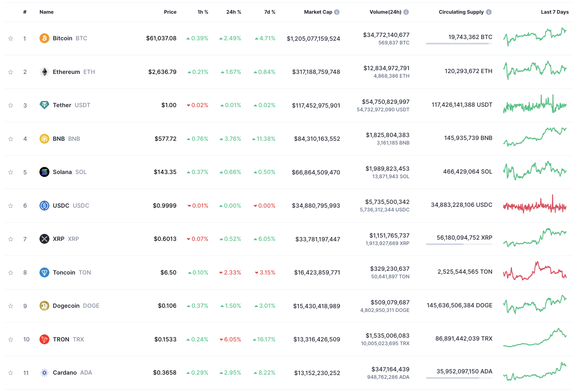Click Last 7 Days column header
The image size is (588, 390).
coord(555,12)
